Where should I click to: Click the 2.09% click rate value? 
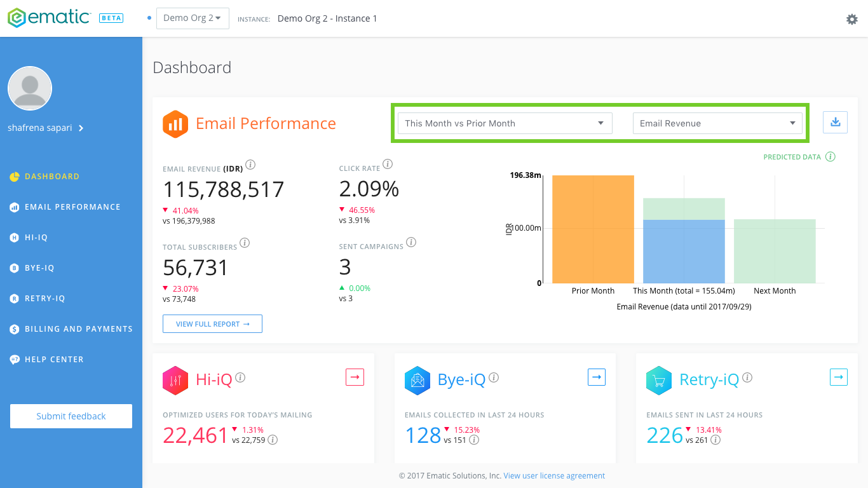pos(369,189)
